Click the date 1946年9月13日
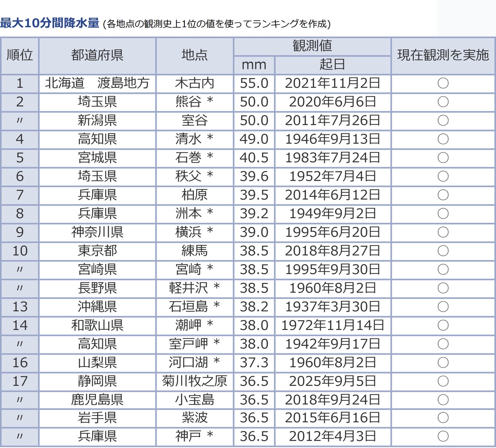 pyautogui.click(x=333, y=139)
